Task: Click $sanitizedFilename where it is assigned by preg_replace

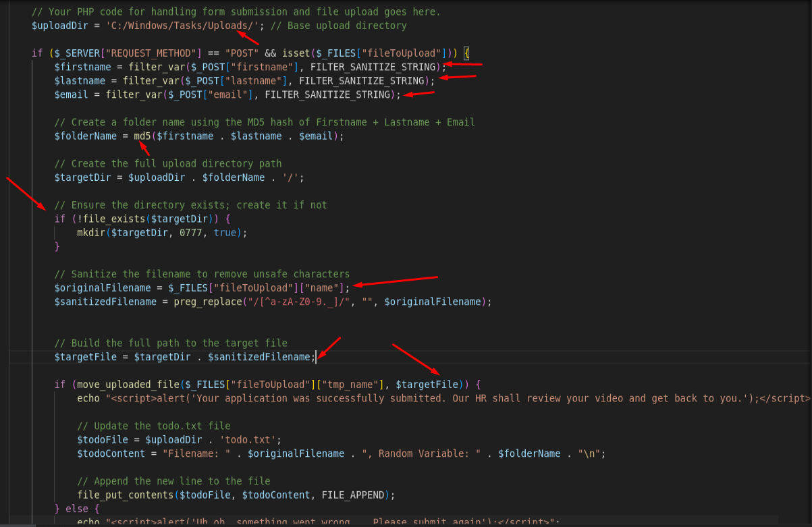Action: coord(105,302)
